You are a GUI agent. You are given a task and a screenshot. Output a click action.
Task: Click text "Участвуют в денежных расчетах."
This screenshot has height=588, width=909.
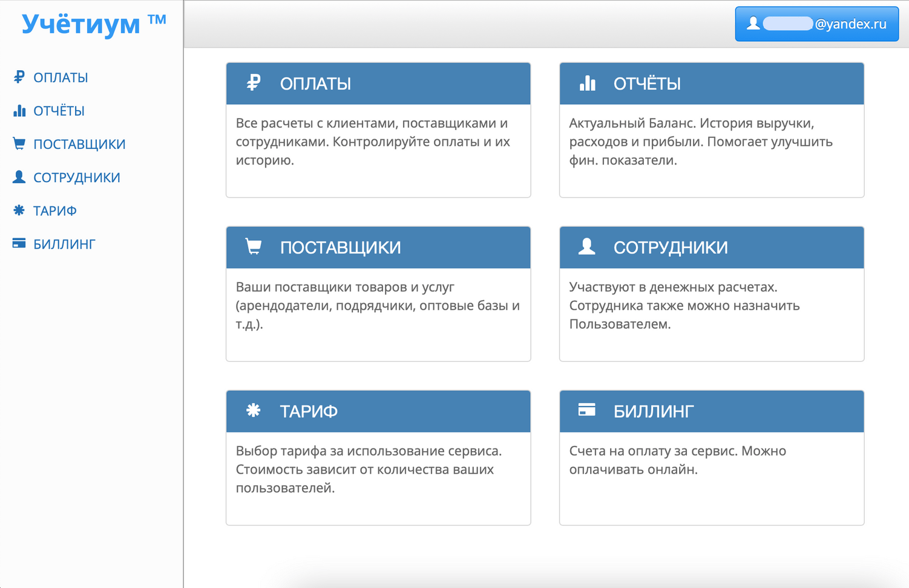pos(673,287)
